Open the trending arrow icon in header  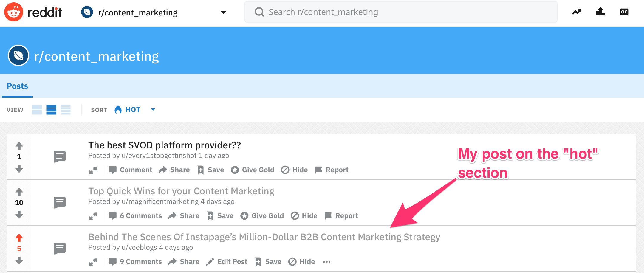(x=577, y=12)
